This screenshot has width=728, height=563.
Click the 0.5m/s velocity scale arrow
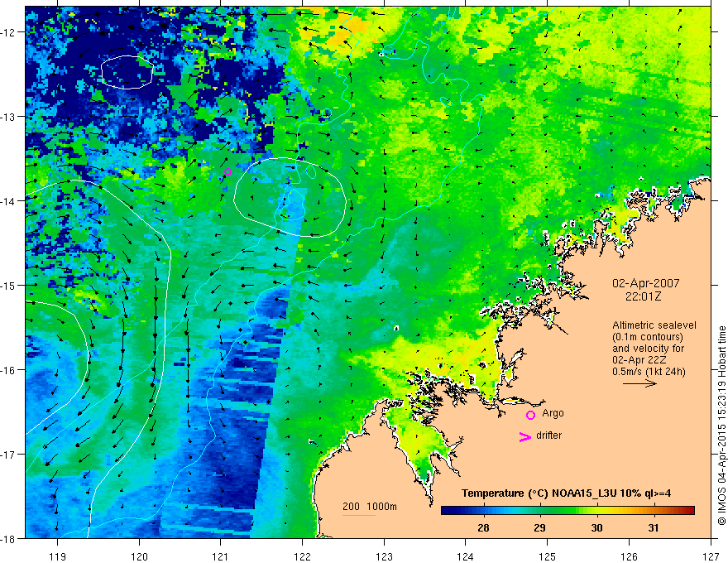639,383
